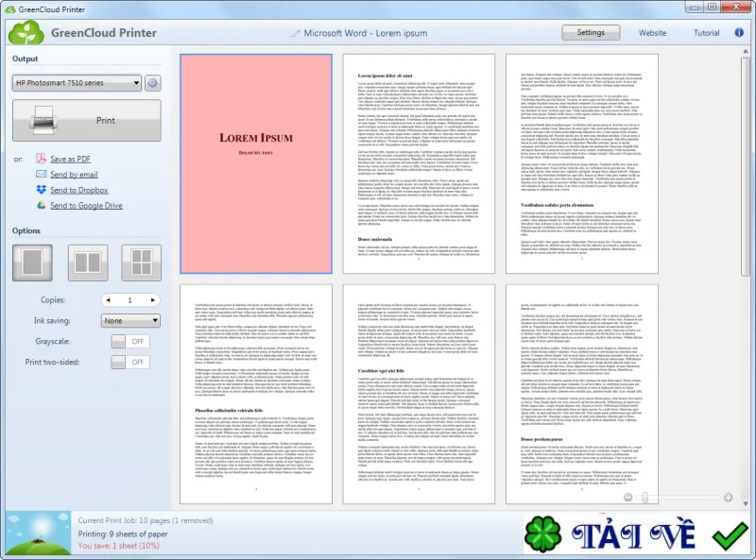
Task: Increase copies with right arrow
Action: pos(153,300)
